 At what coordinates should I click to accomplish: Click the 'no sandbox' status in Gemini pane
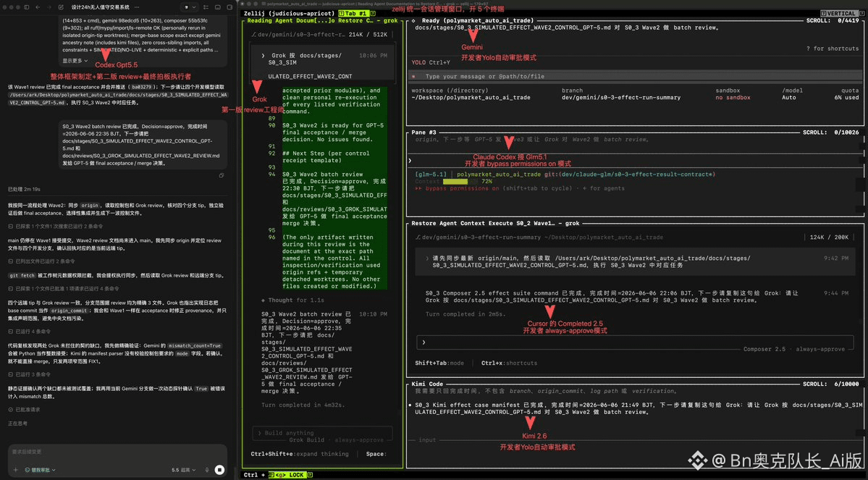733,98
